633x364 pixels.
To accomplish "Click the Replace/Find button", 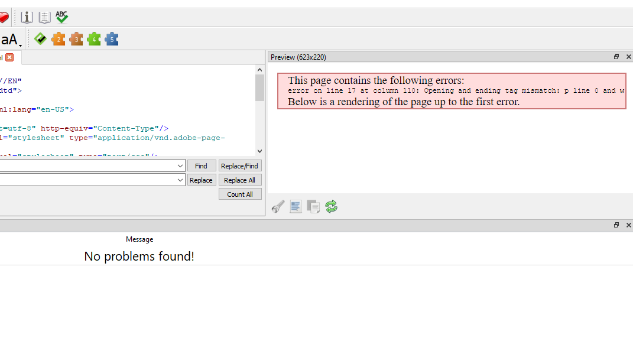I will [240, 166].
